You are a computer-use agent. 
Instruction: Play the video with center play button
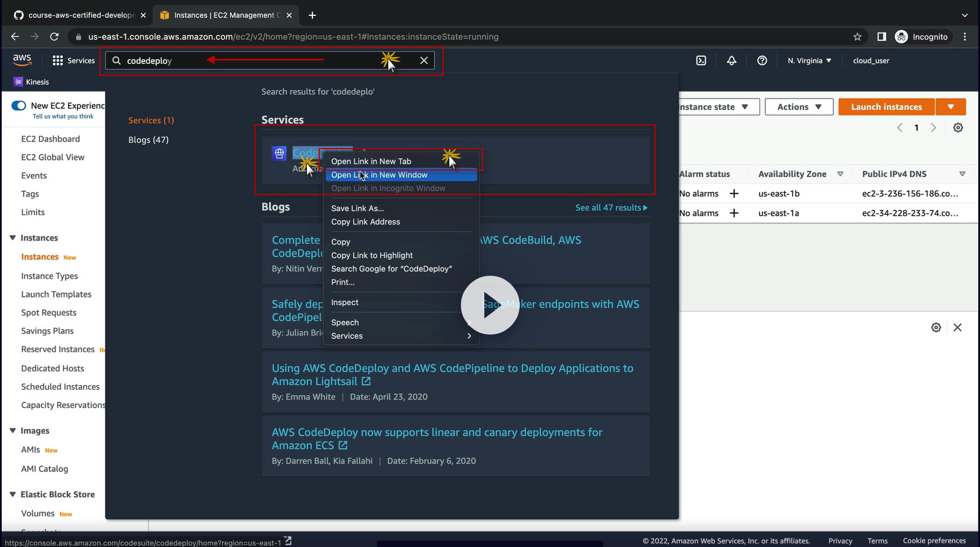[x=490, y=305]
